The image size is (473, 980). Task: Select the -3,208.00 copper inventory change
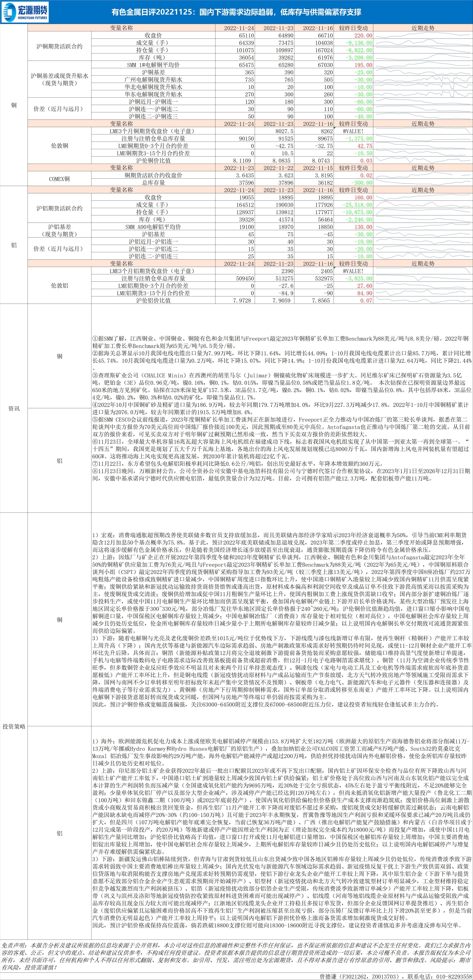359,57
